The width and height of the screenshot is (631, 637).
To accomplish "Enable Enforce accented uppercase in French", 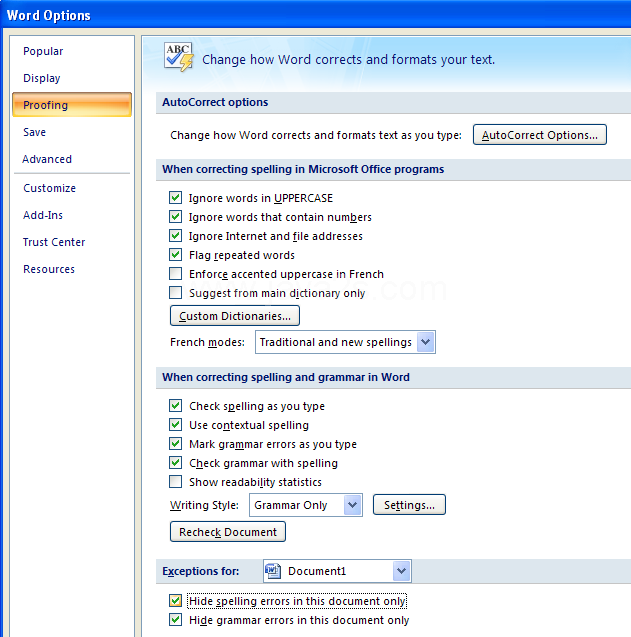I will [x=176, y=274].
